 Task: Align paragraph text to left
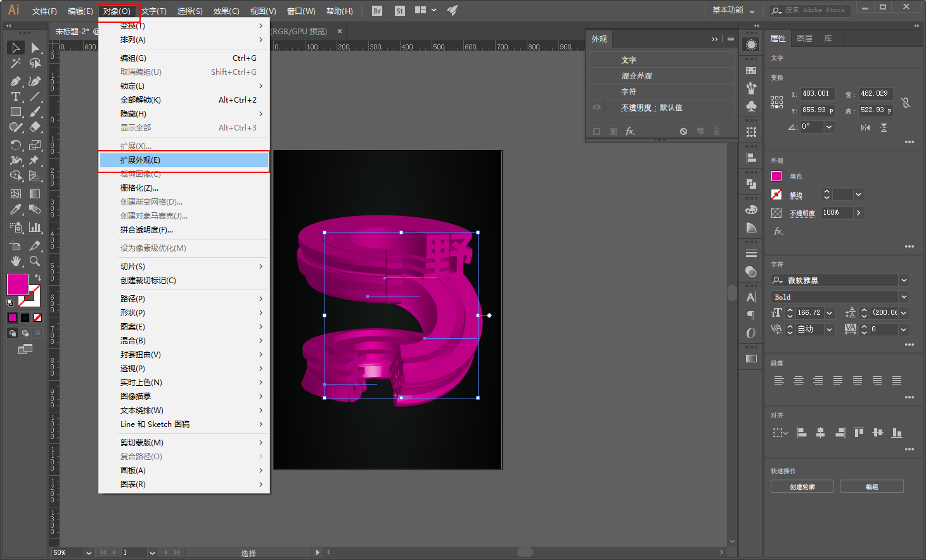coord(779,381)
